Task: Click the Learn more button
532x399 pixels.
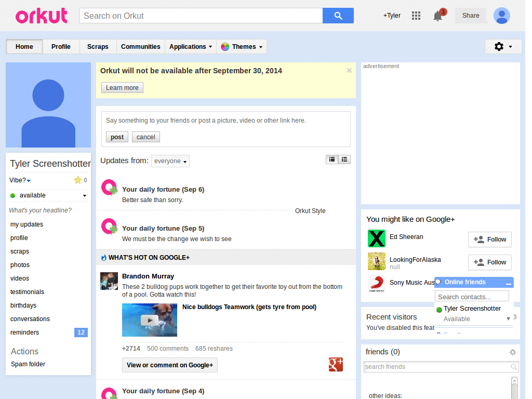Action: tap(122, 87)
